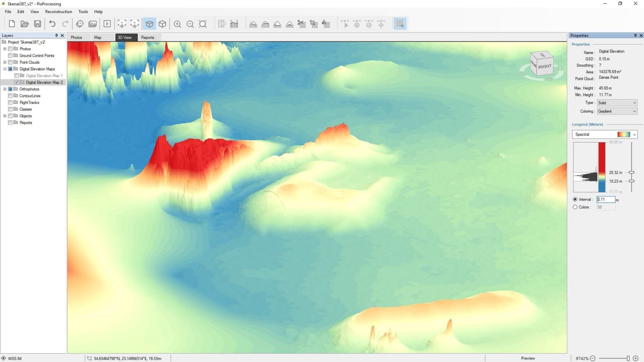Click the Undo arrow icon

click(52, 24)
